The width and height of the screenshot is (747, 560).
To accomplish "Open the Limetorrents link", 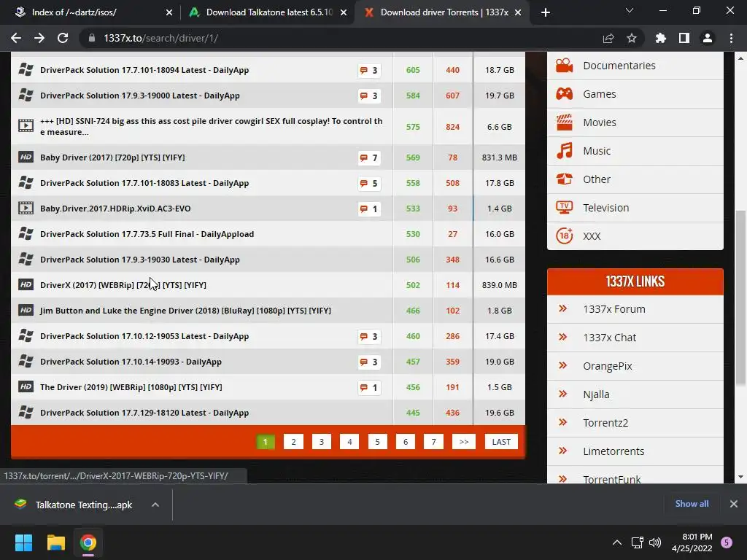I will (x=614, y=451).
